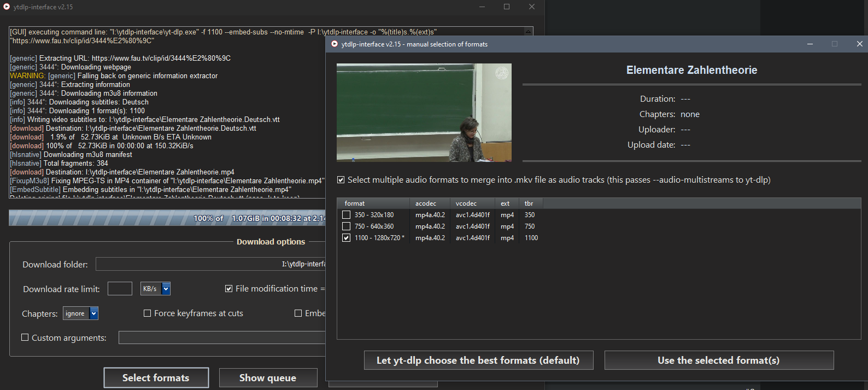Click the lecture video thumbnail
The image size is (868, 390).
(x=424, y=113)
